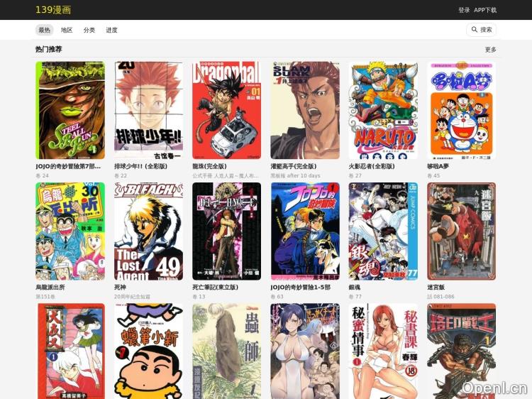Click the title 灌籃高手(完全版)
The height and width of the screenshot is (399, 532).
pyautogui.click(x=294, y=166)
